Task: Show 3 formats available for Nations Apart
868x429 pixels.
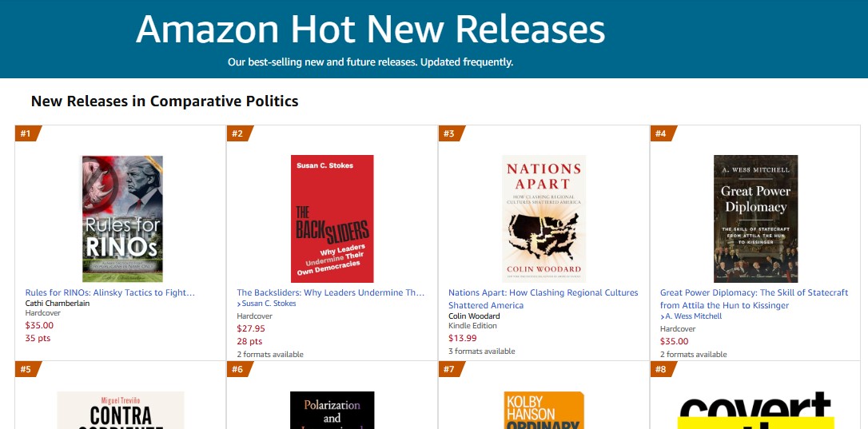Action: [482, 351]
